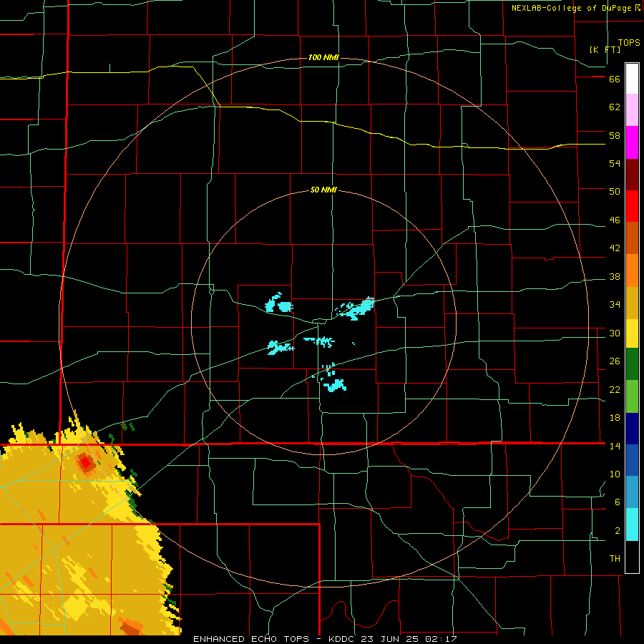Viewport: 644px width, 644px height.
Task: Click the white color band above 66
Action: coord(632,79)
